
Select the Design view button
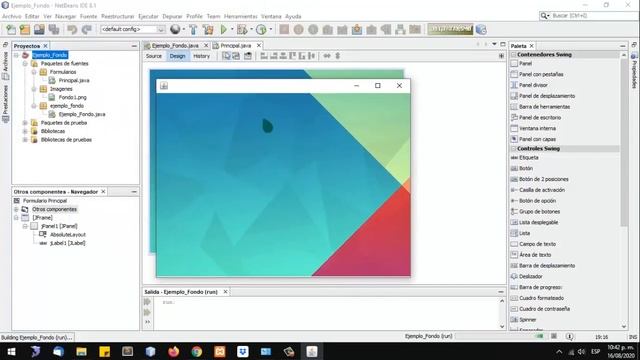tap(177, 56)
